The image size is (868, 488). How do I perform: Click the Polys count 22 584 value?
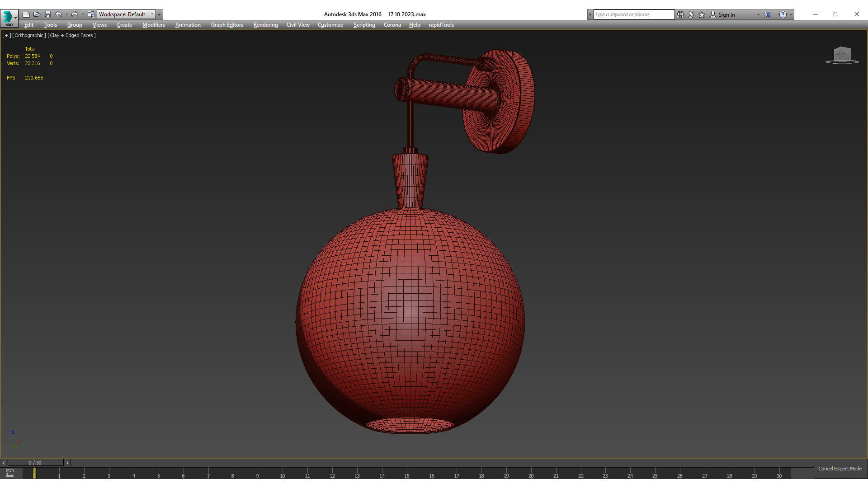click(32, 56)
